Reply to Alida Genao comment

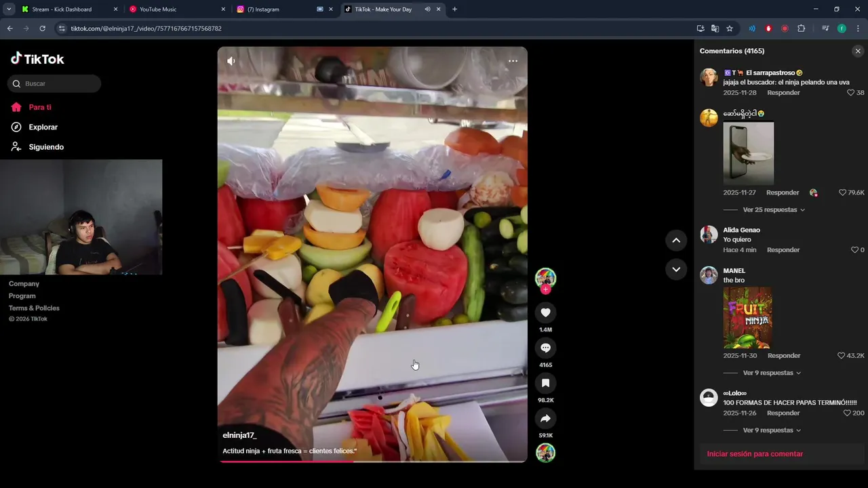point(783,250)
